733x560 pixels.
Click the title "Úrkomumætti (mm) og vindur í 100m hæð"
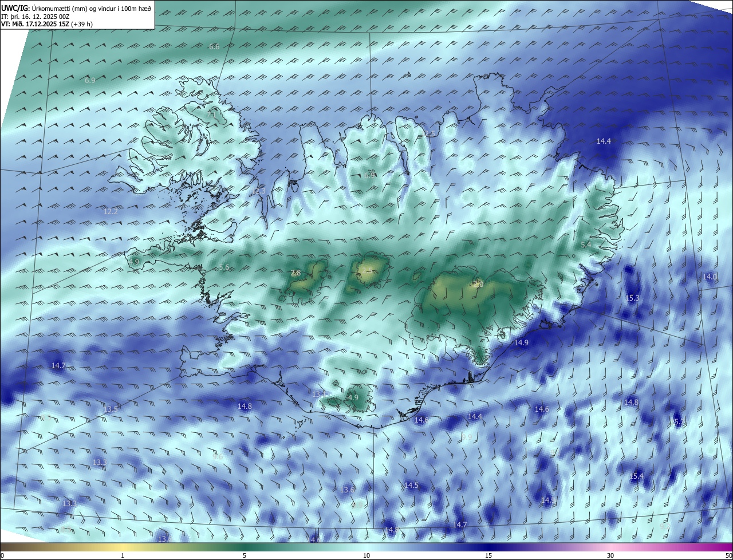point(91,8)
